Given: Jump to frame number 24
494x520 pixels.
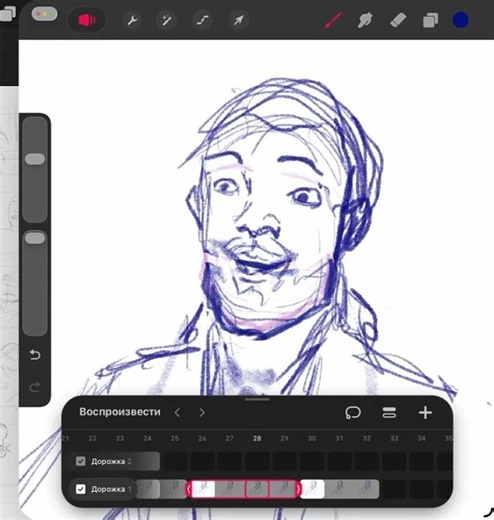Looking at the screenshot, I should [147, 438].
